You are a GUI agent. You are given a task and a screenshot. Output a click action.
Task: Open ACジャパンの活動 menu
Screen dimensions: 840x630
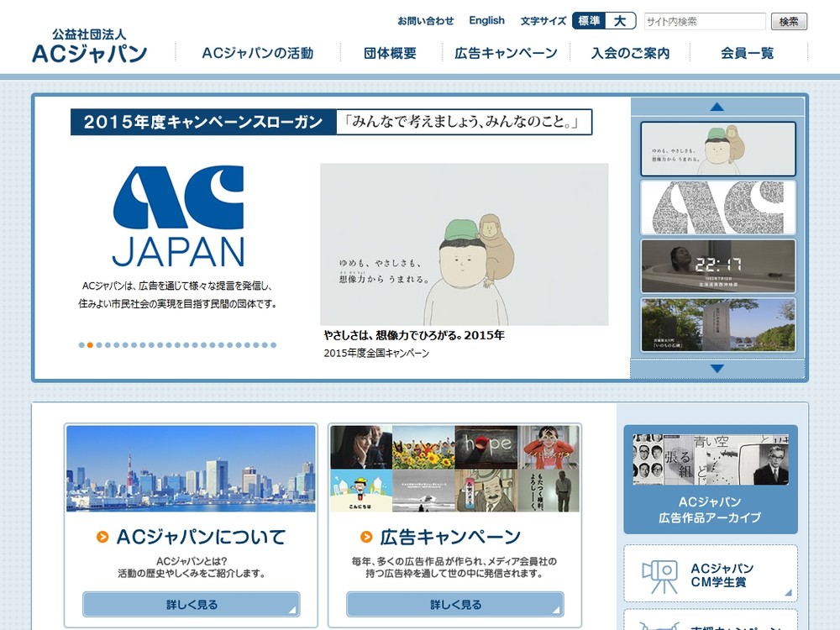(257, 53)
